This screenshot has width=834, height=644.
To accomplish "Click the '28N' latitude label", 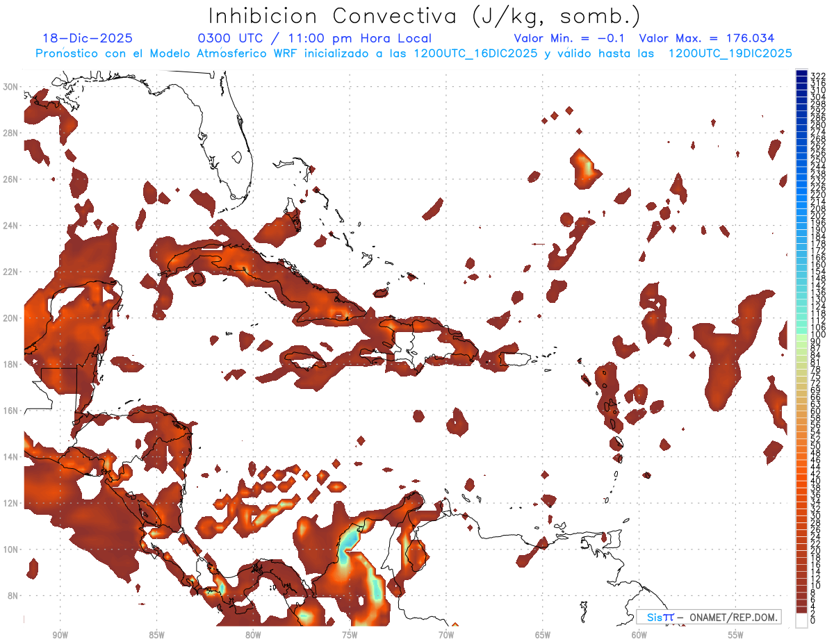I will tap(10, 133).
